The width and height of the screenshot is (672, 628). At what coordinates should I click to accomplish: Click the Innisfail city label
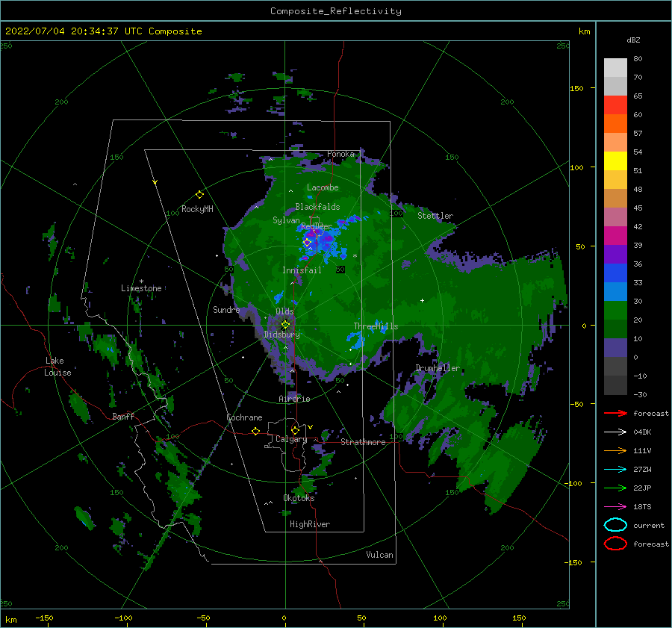click(302, 270)
